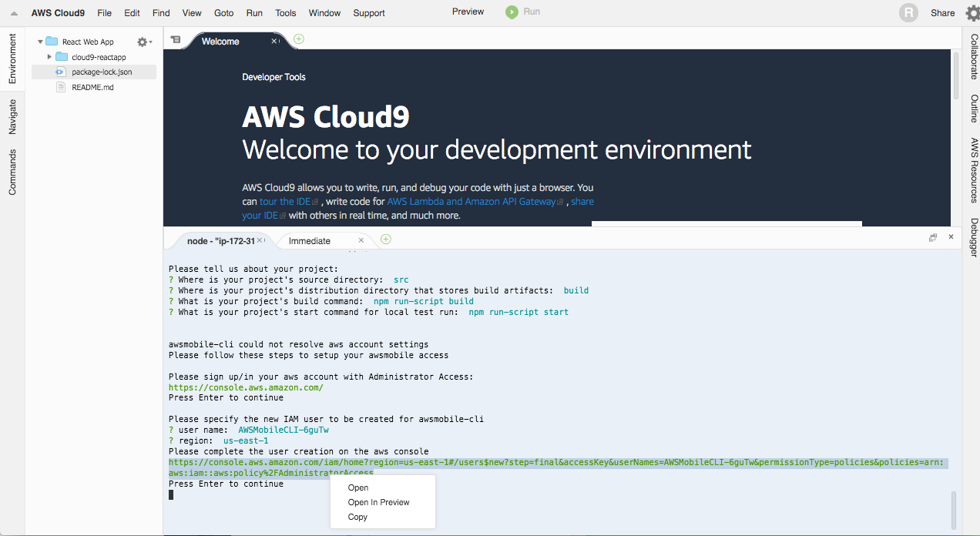
Task: Click the tour the IDE link
Action: (284, 202)
